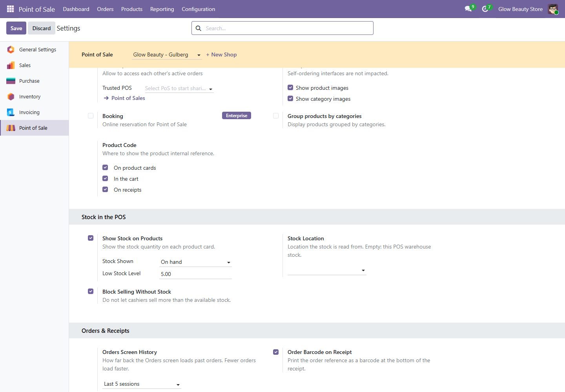Open the Stock Location dropdown
The image size is (565, 392).
327,270
